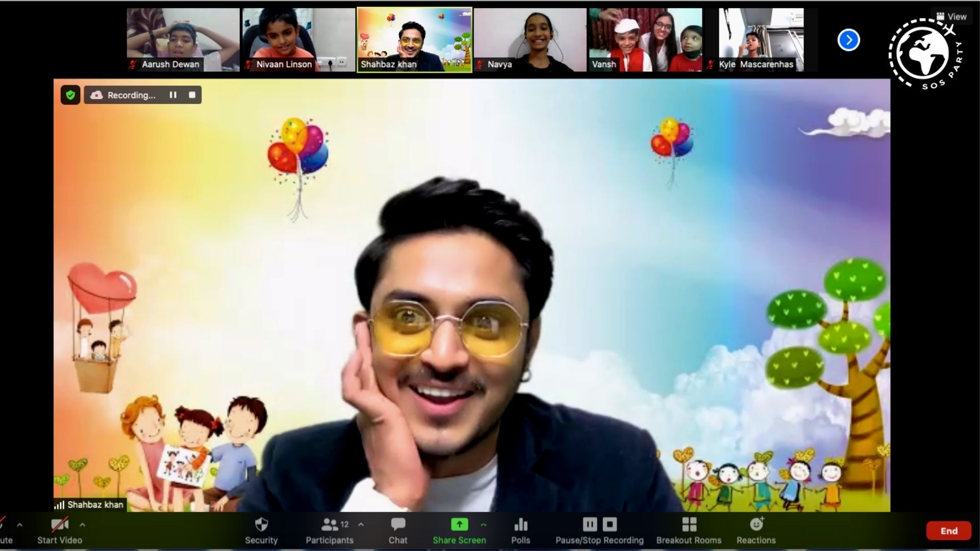Click the cloud Recording... label

(123, 95)
